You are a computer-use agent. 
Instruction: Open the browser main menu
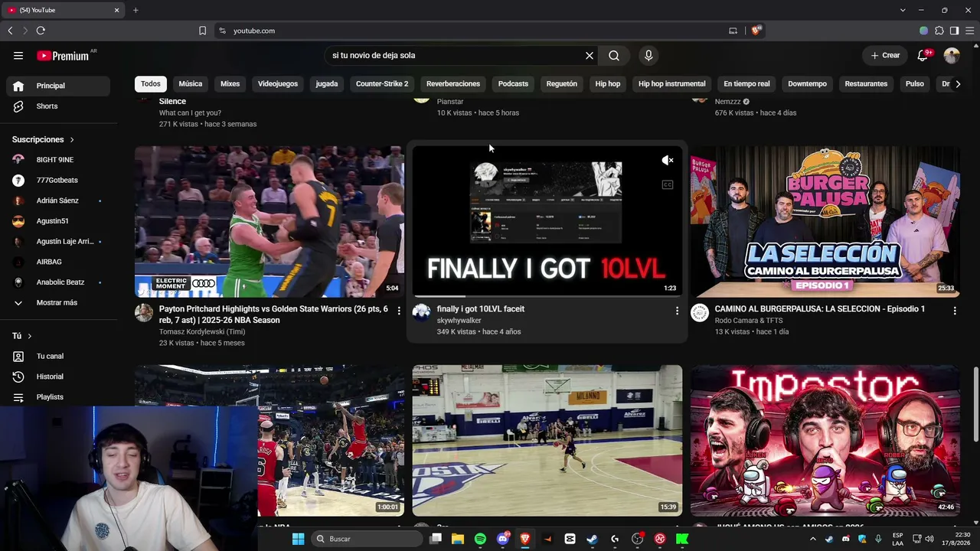[x=969, y=31]
